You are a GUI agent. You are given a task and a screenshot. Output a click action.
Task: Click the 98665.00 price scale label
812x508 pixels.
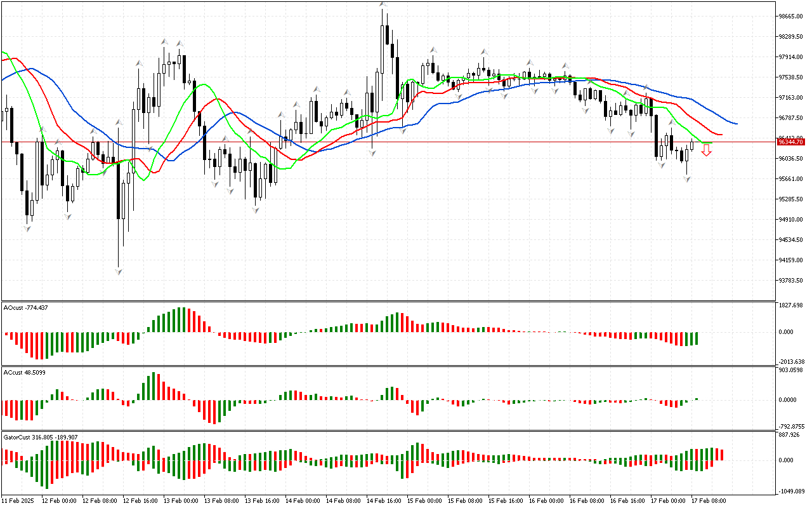(x=792, y=17)
